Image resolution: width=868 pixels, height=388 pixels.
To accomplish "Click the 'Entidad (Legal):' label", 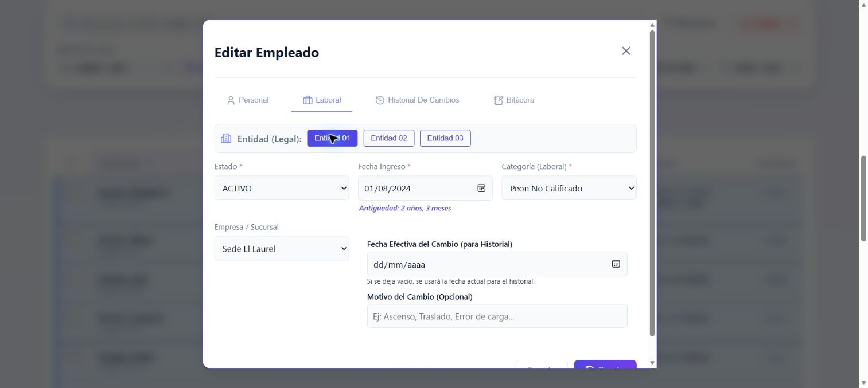I will 270,139.
